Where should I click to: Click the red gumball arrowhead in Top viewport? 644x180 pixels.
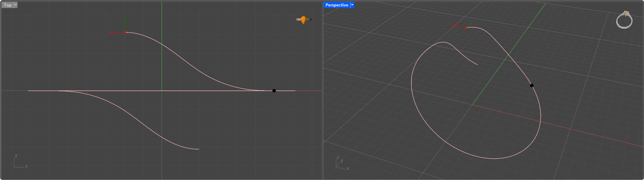(x=112, y=32)
